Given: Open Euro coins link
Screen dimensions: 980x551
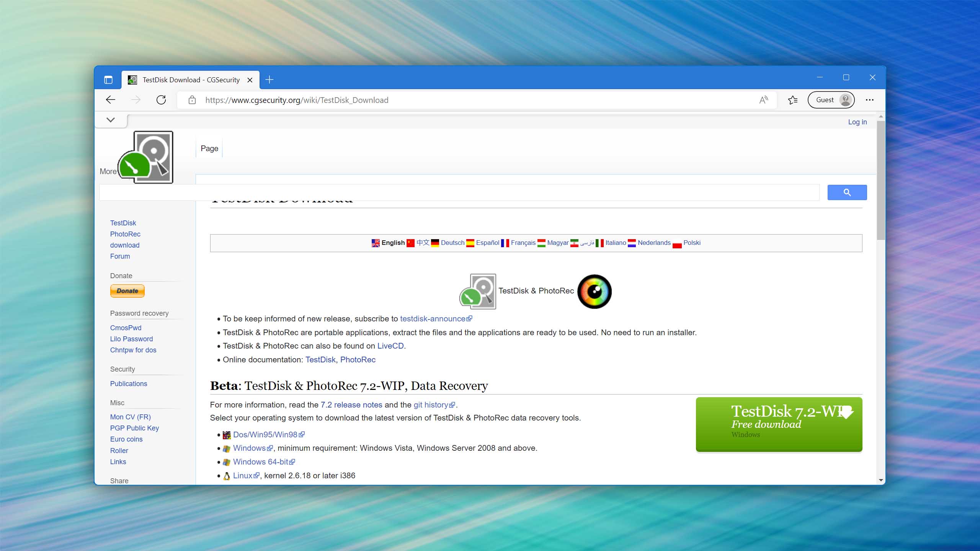Looking at the screenshot, I should pos(126,439).
